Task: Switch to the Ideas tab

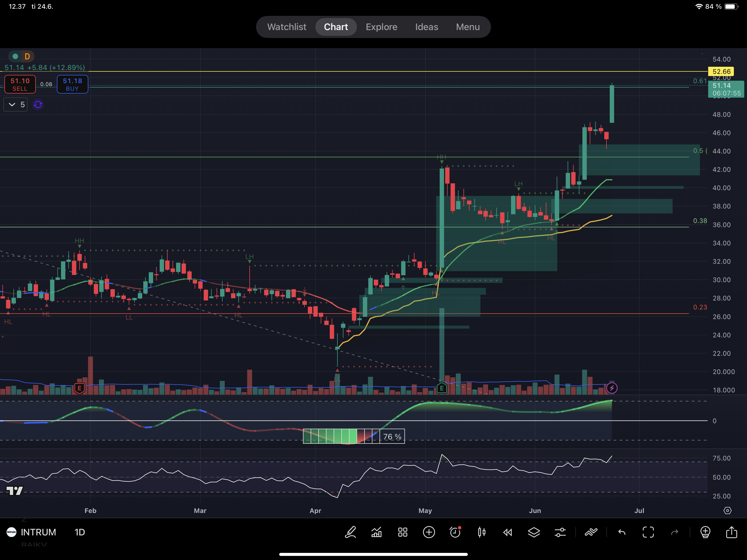Action: click(x=427, y=27)
